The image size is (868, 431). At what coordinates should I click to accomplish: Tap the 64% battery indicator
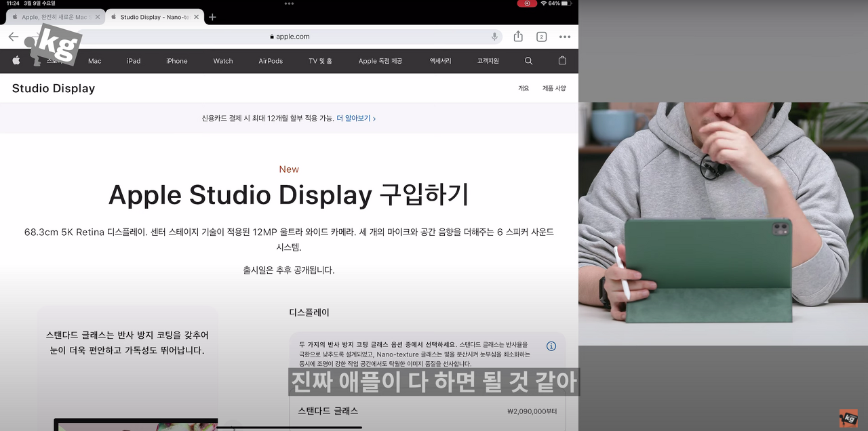pyautogui.click(x=561, y=3)
